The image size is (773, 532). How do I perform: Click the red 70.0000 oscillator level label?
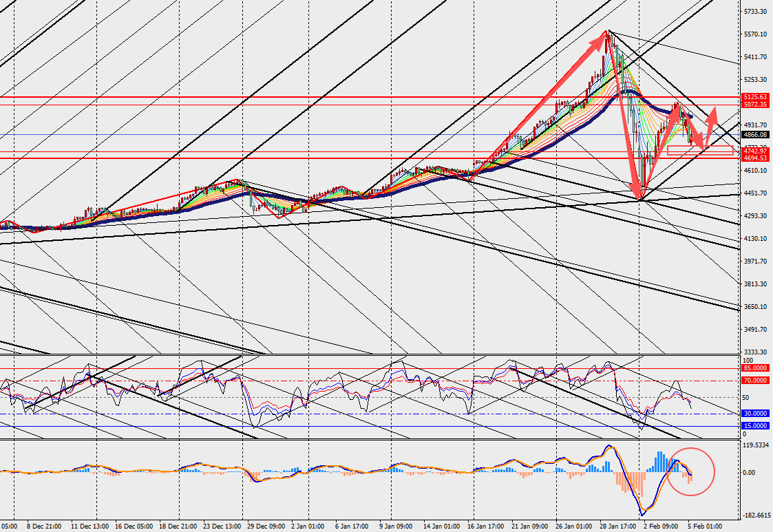(x=755, y=381)
